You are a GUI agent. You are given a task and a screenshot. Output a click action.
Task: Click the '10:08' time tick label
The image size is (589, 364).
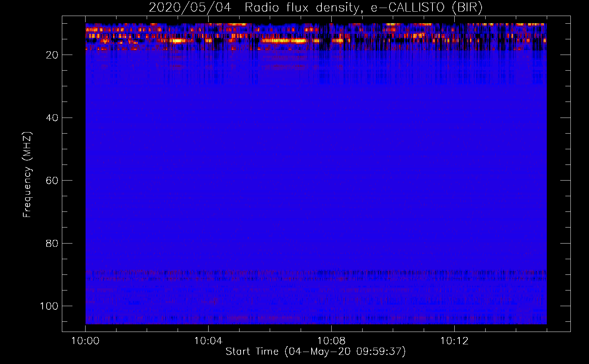pyautogui.click(x=331, y=341)
